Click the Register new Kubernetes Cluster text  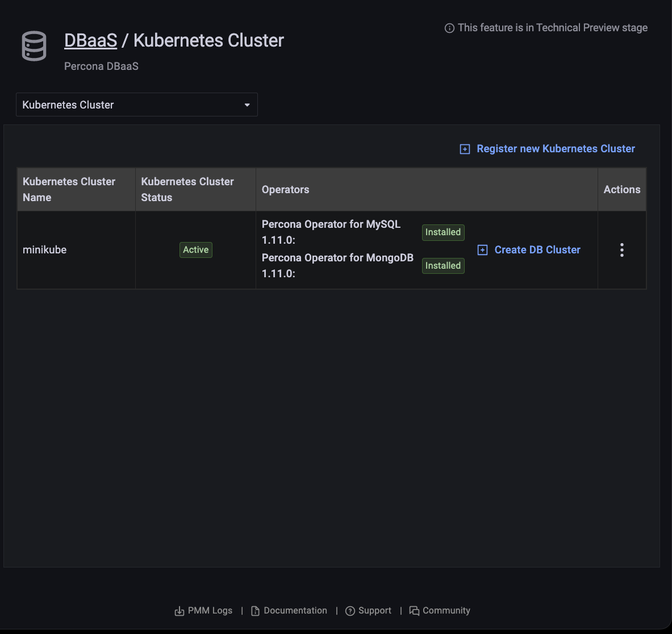click(556, 149)
